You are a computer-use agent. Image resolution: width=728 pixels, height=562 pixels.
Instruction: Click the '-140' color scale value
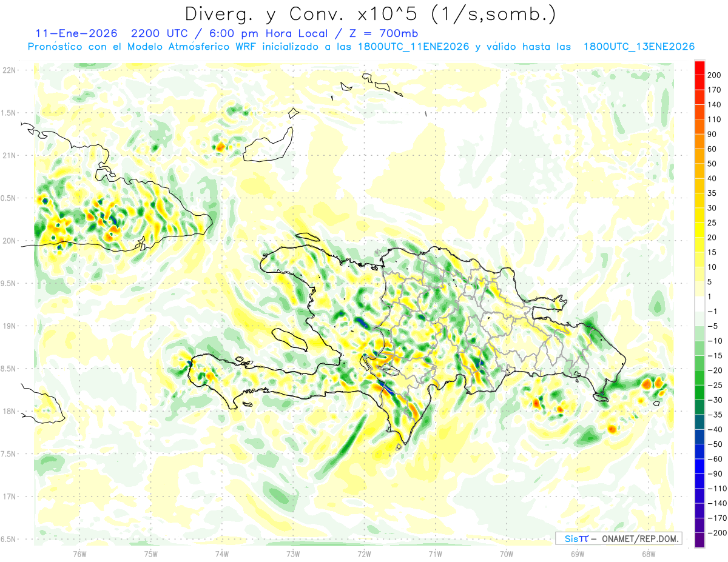(x=716, y=504)
